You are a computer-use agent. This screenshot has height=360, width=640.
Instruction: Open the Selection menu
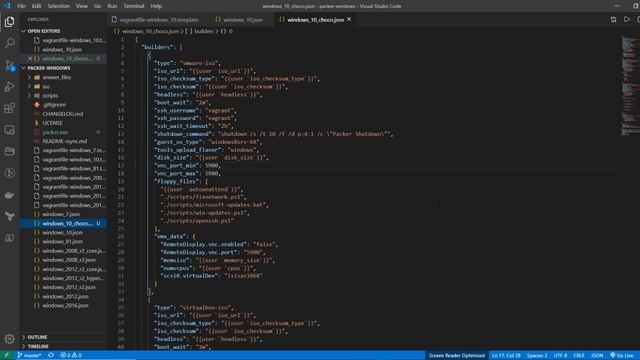58,6
